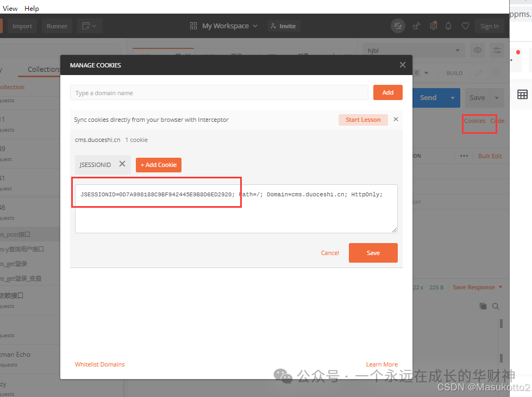Open notifications bell icon
The height and width of the screenshot is (397, 532).
coord(448,26)
